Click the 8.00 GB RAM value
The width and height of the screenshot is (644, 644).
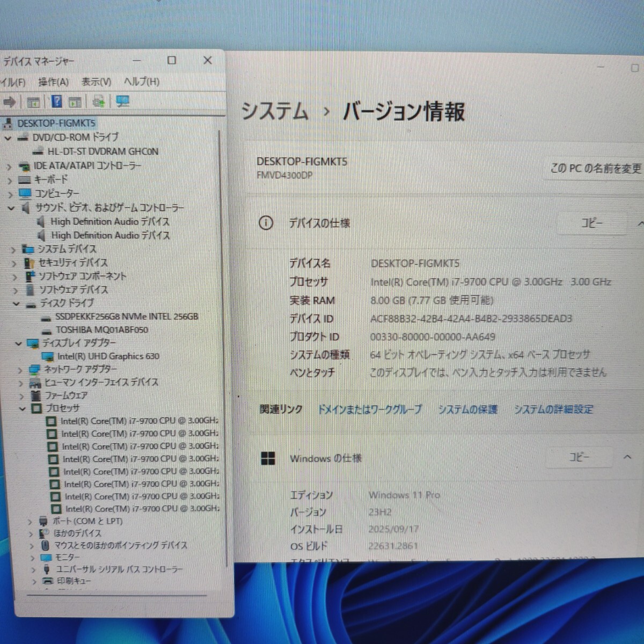pyautogui.click(x=432, y=301)
